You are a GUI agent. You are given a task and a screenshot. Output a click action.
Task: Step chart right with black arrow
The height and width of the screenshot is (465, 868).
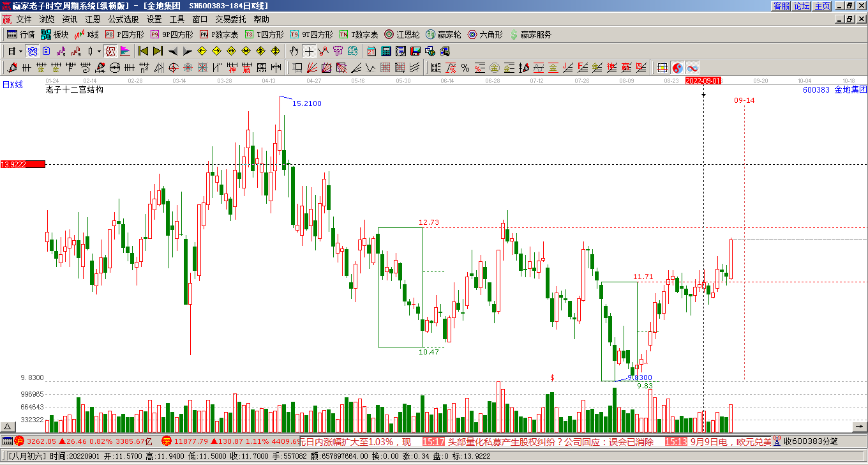(x=187, y=51)
